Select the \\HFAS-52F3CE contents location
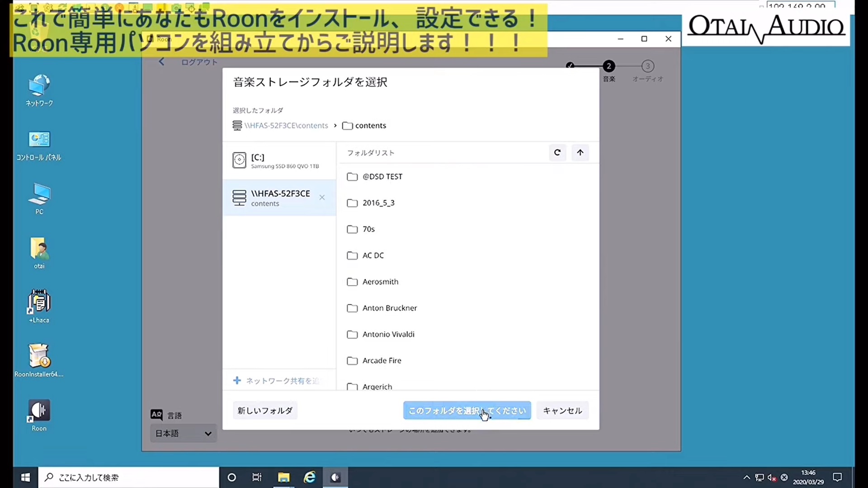This screenshot has width=868, height=488. click(x=279, y=197)
